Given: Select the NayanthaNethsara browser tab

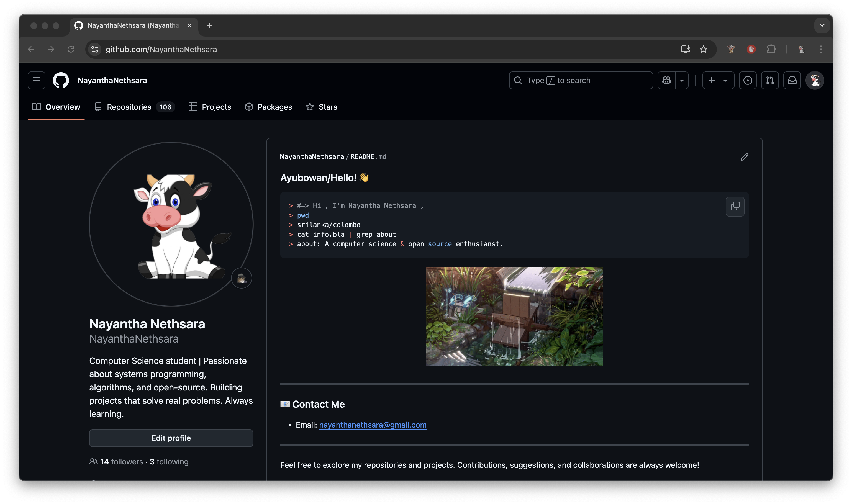Looking at the screenshot, I should click(x=134, y=25).
